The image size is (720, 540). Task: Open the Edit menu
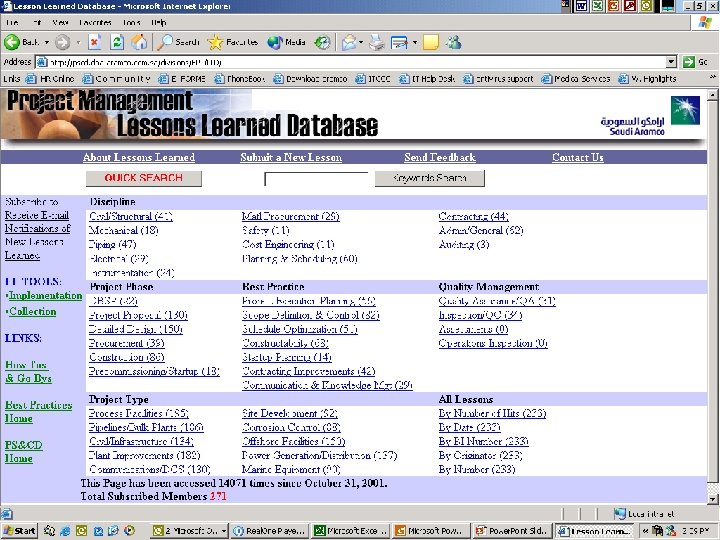37,22
